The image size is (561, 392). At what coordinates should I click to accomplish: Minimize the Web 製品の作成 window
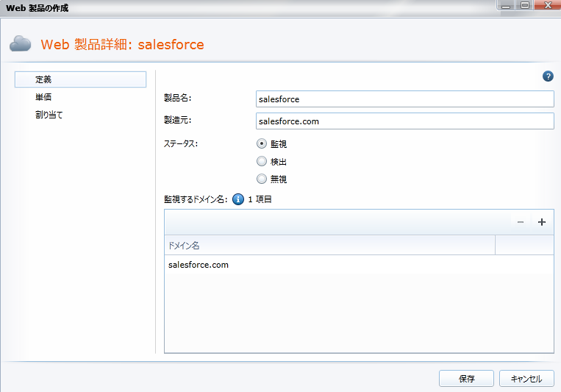click(x=506, y=5)
